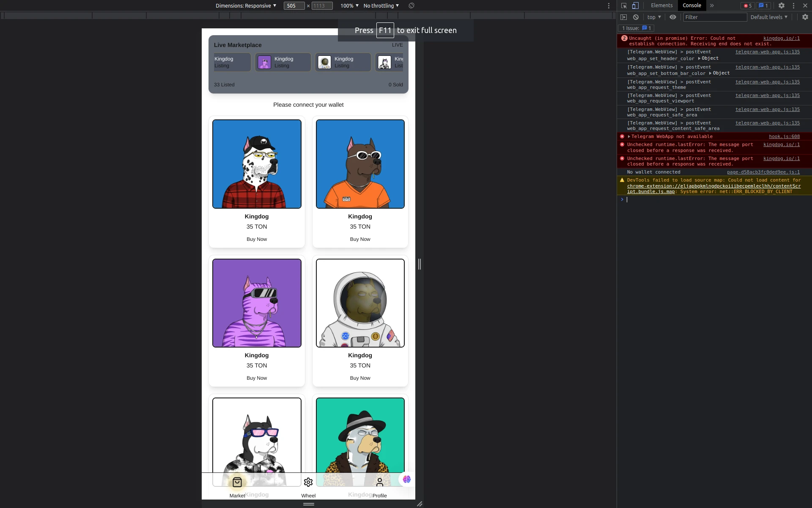Click the floating brain icon button
The height and width of the screenshot is (508, 812).
407,479
